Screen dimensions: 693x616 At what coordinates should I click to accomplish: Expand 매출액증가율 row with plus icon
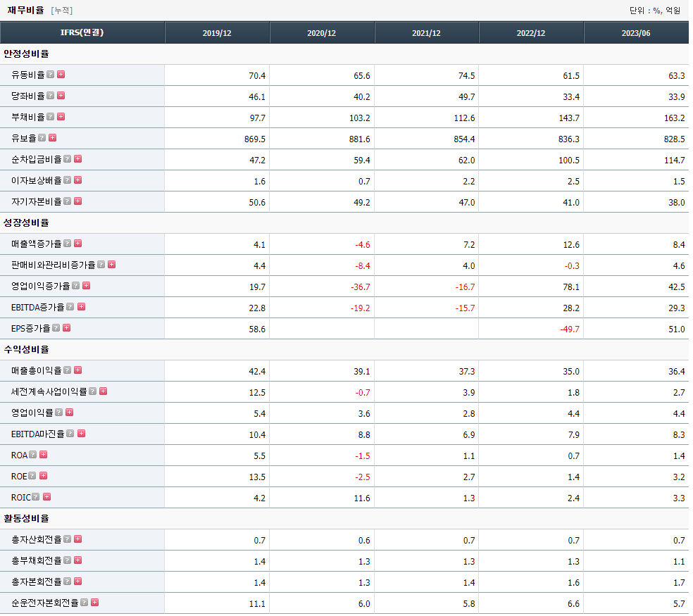click(x=77, y=244)
